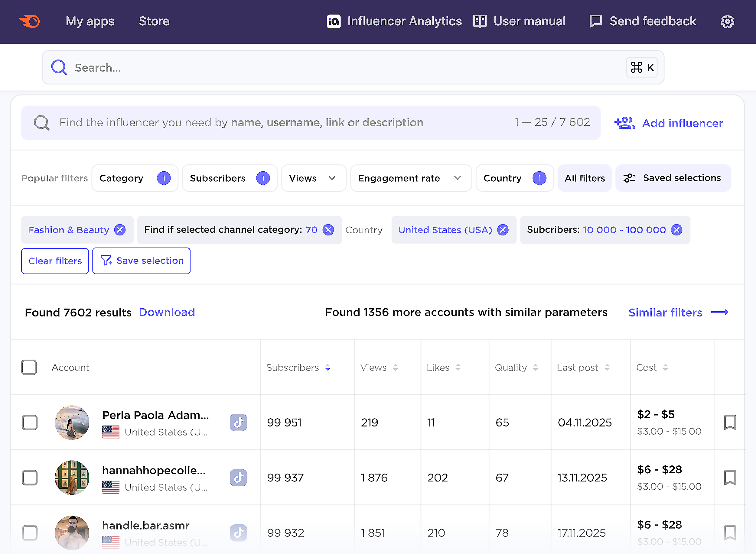Open settings via the gear icon

coord(727,21)
